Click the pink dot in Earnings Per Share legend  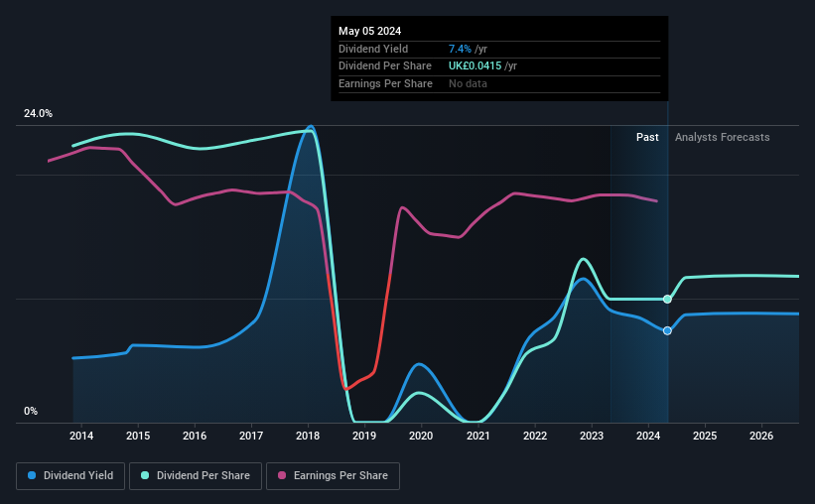point(282,475)
